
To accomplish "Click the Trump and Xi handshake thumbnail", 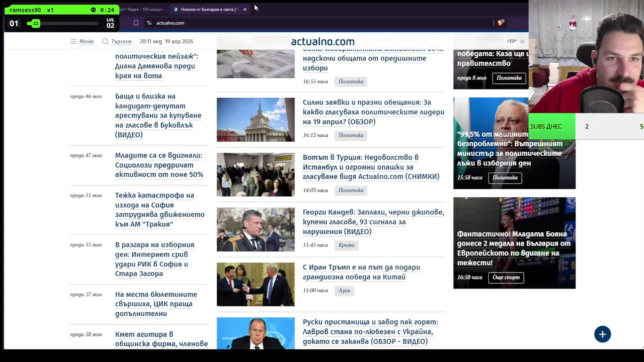I will coord(256,284).
